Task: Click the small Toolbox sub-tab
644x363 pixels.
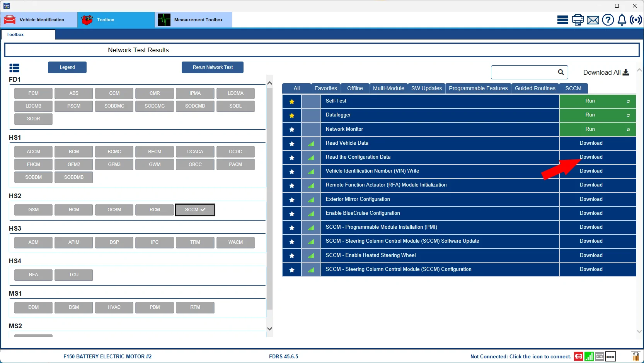Action: point(28,34)
